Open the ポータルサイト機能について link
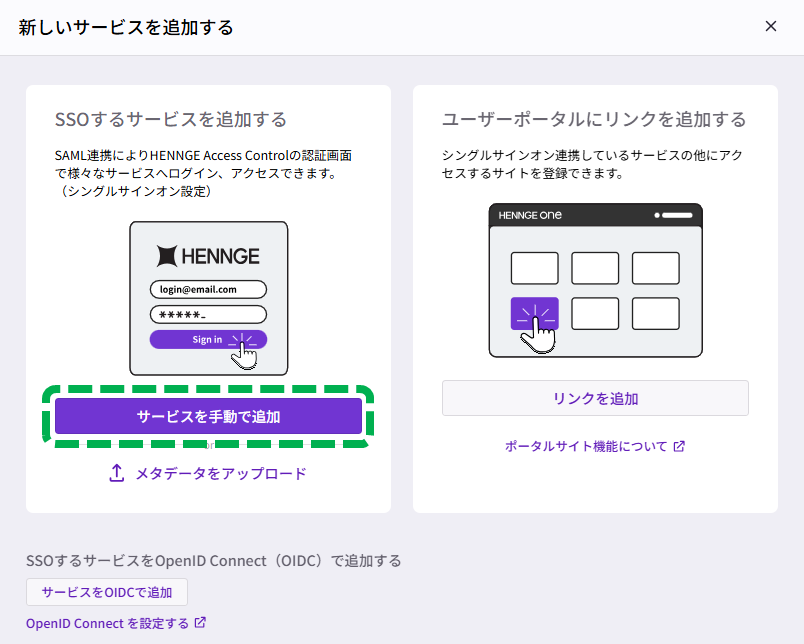804x644 pixels. tap(586, 446)
